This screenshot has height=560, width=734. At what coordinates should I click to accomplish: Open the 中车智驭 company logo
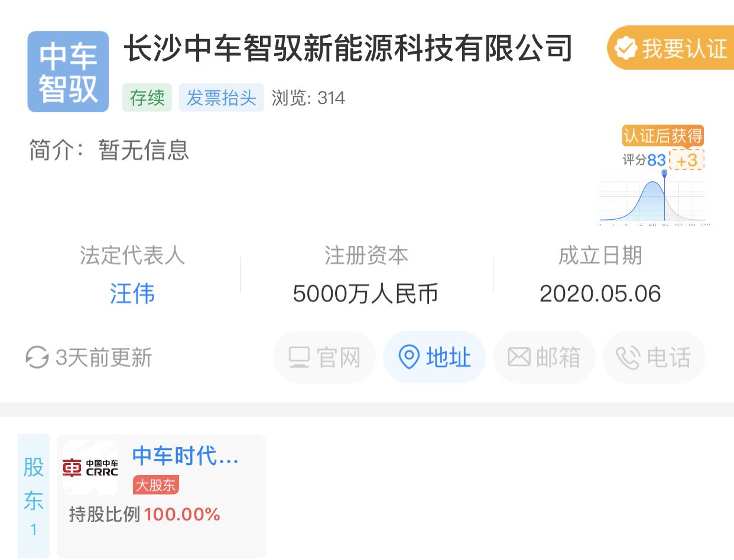coord(68,71)
